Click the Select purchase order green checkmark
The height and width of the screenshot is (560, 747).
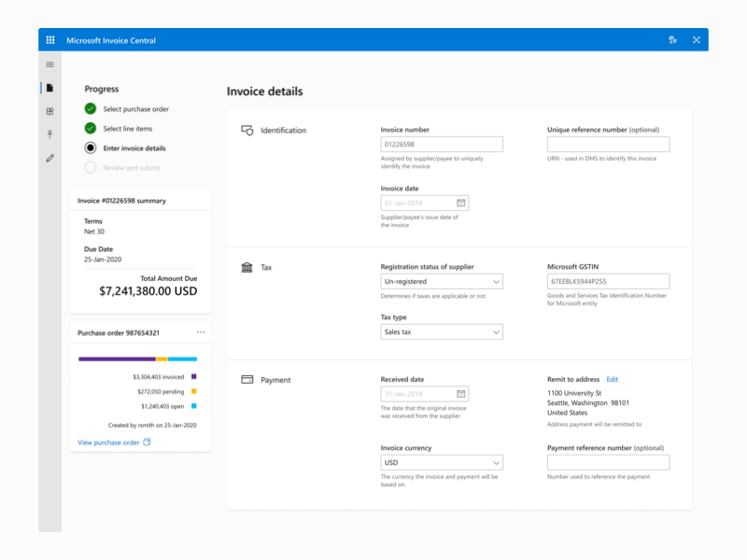[90, 109]
